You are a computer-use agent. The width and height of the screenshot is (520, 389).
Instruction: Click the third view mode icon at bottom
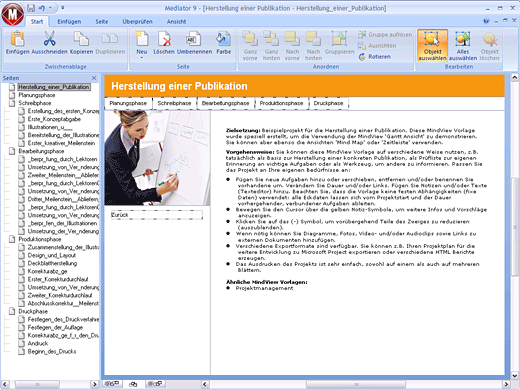coord(155,384)
